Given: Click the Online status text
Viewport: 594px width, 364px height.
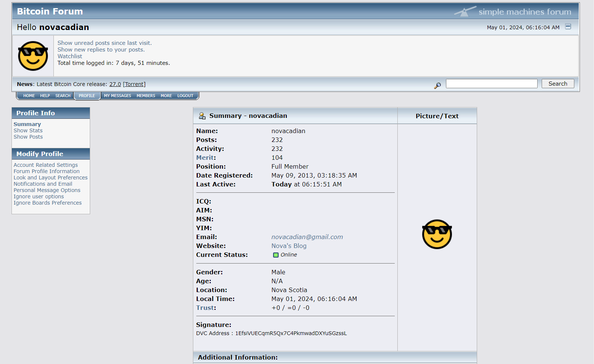Looking at the screenshot, I should tap(289, 255).
